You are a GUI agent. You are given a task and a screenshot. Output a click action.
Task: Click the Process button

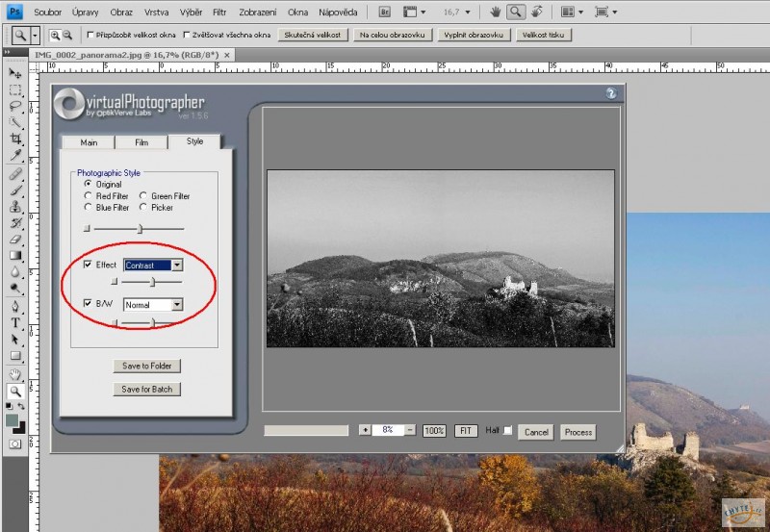(578, 432)
